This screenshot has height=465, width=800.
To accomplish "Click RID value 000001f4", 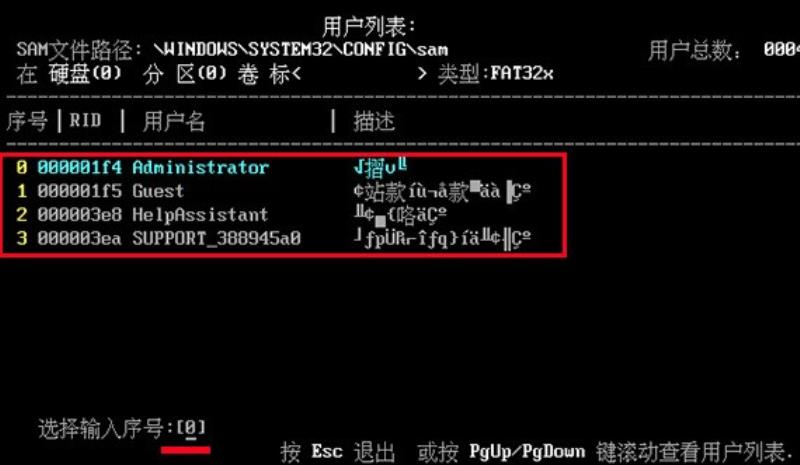I will [x=80, y=167].
